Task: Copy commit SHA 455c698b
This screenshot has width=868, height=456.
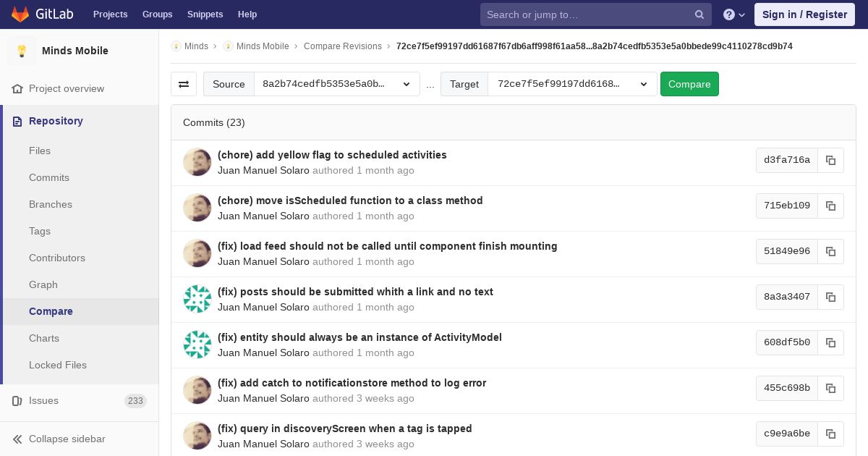Action: coord(830,388)
